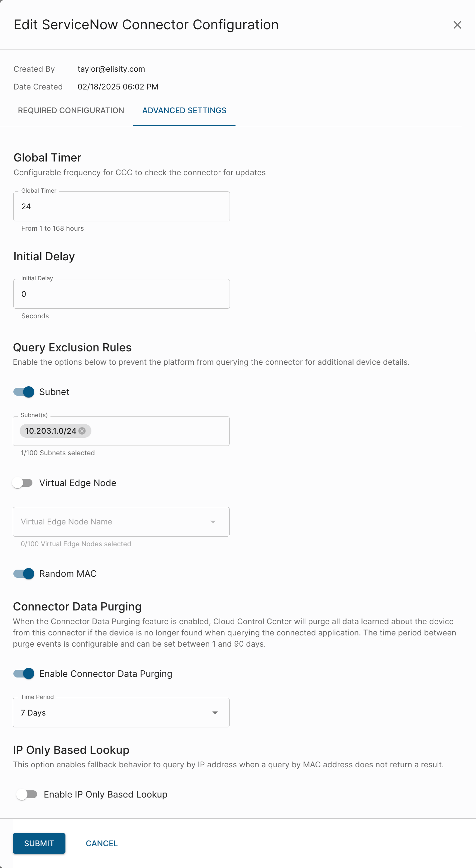476x868 pixels.
Task: Click the Virtual Edge Node Name placeholder text
Action: click(x=66, y=522)
